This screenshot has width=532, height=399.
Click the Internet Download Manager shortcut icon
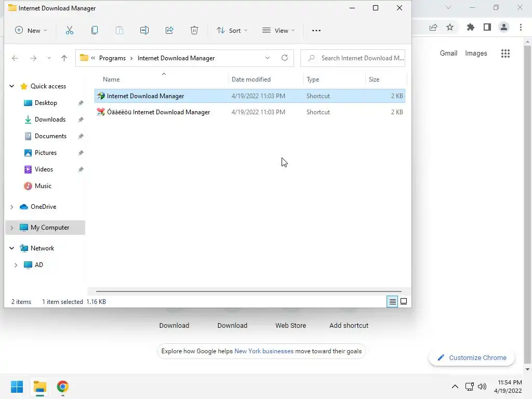(x=101, y=96)
